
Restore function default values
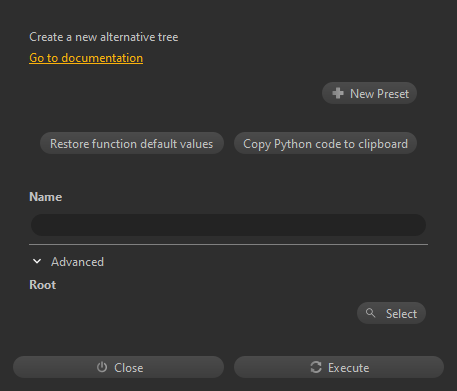132,143
